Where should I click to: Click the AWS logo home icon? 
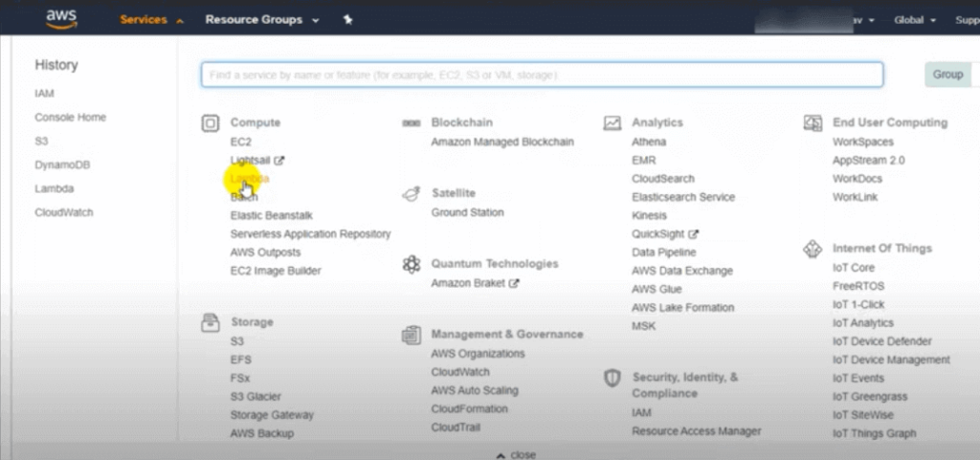61,19
